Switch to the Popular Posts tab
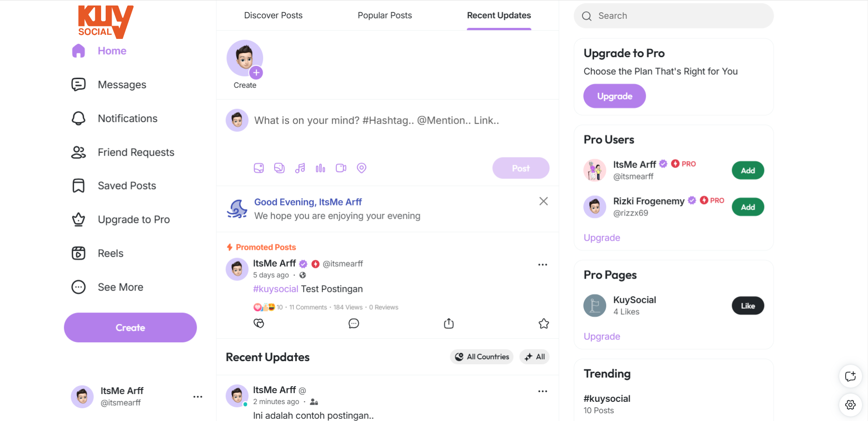This screenshot has height=421, width=868. tap(385, 16)
